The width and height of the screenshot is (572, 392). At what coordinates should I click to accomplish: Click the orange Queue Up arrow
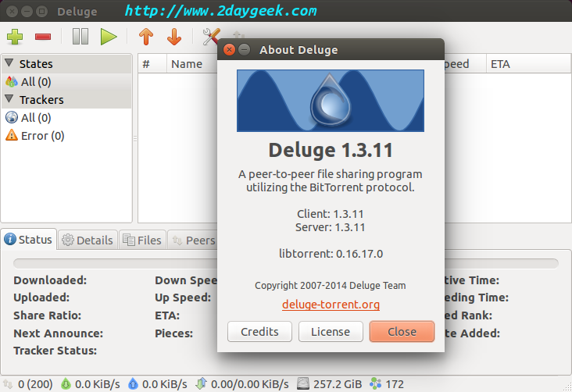146,37
